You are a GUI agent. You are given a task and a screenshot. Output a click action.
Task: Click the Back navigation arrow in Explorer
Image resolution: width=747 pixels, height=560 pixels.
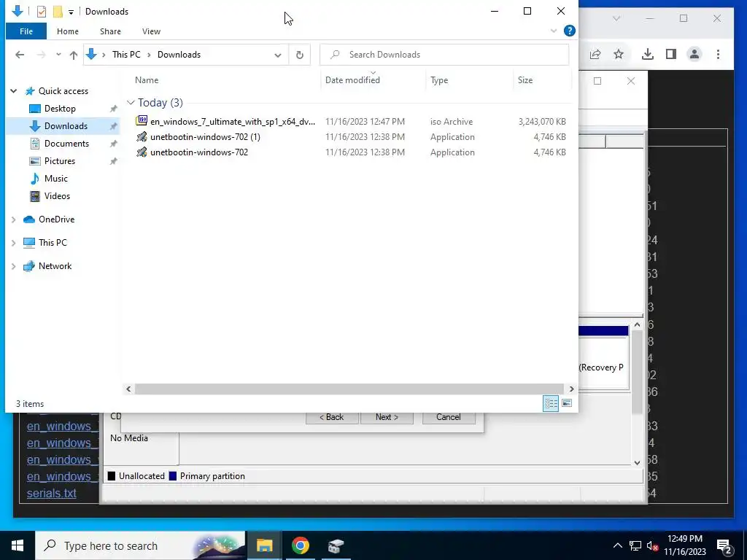coord(20,55)
